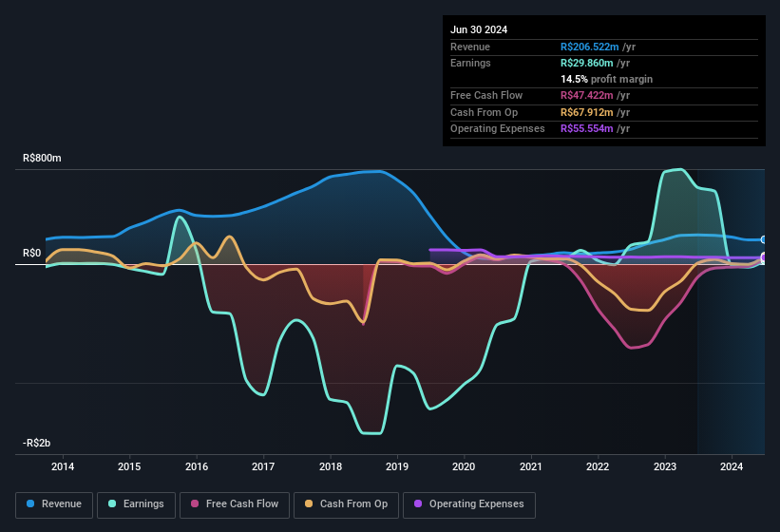Click the Jun 30 2024 tooltip date
The width and height of the screenshot is (780, 532).
coord(479,29)
